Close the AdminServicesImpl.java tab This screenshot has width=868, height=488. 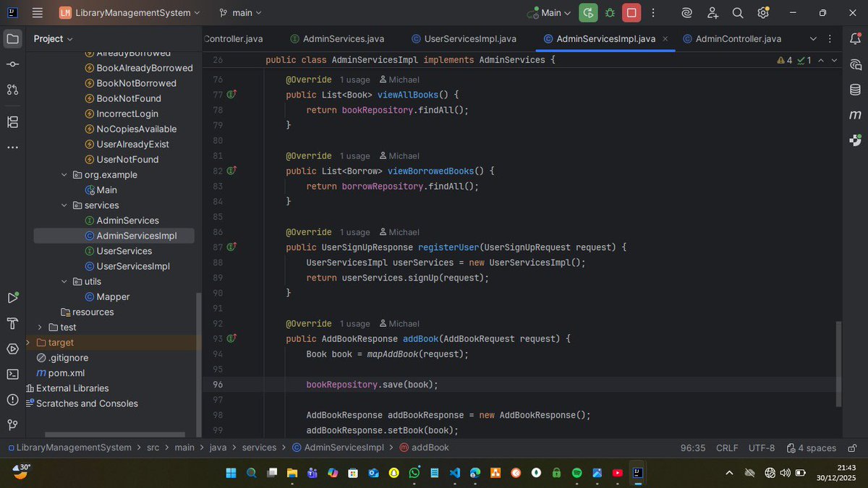tap(664, 39)
